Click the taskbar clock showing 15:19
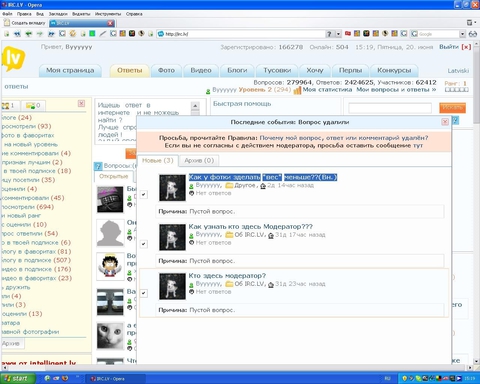Screen dimensions: 480x384 tap(470, 378)
